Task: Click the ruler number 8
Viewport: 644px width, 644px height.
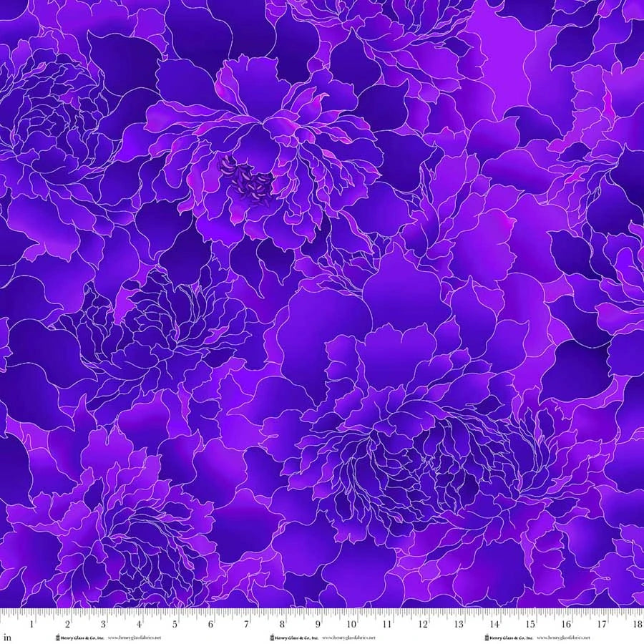Action: (282, 625)
